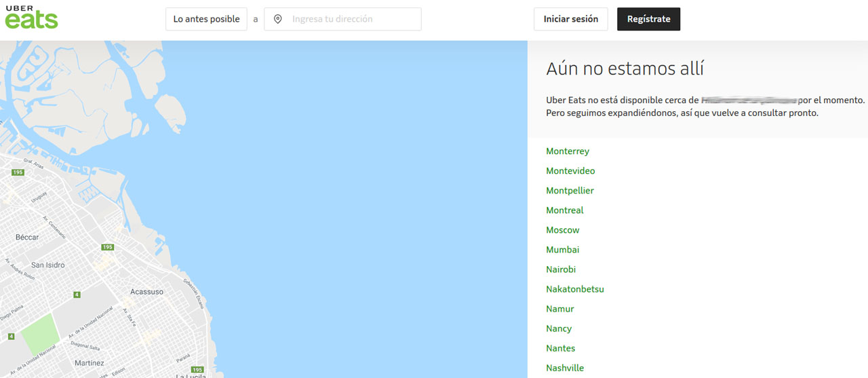Click the 'Martínez' label on the map
The height and width of the screenshot is (378, 868).
pos(90,363)
